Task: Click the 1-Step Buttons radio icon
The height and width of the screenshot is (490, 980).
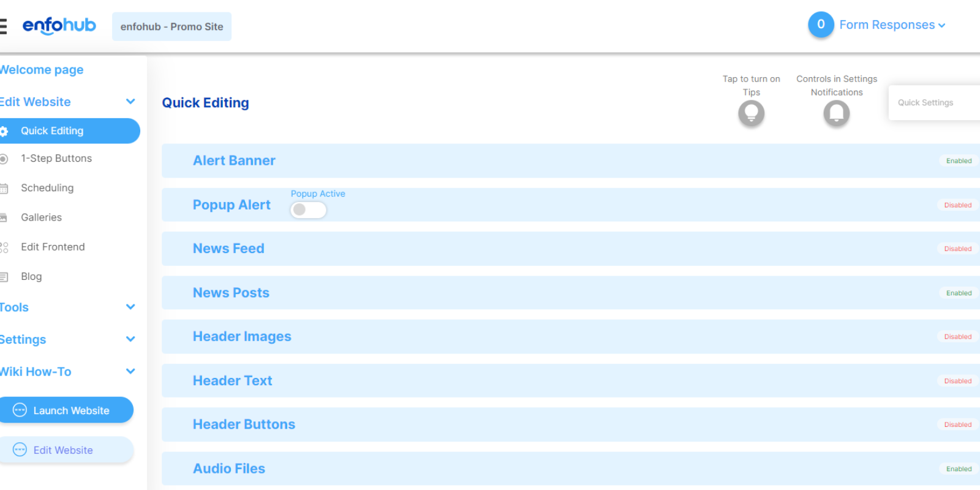Action: [x=4, y=159]
